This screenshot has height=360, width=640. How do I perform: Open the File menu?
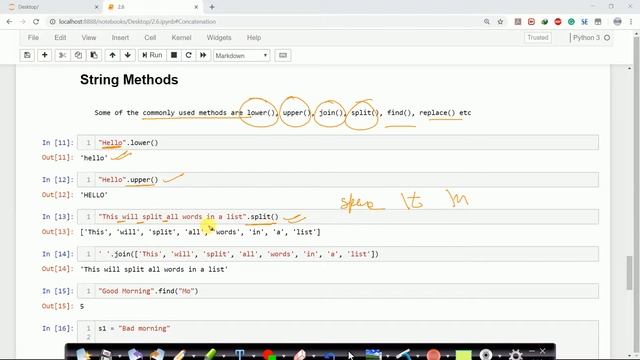(x=33, y=38)
